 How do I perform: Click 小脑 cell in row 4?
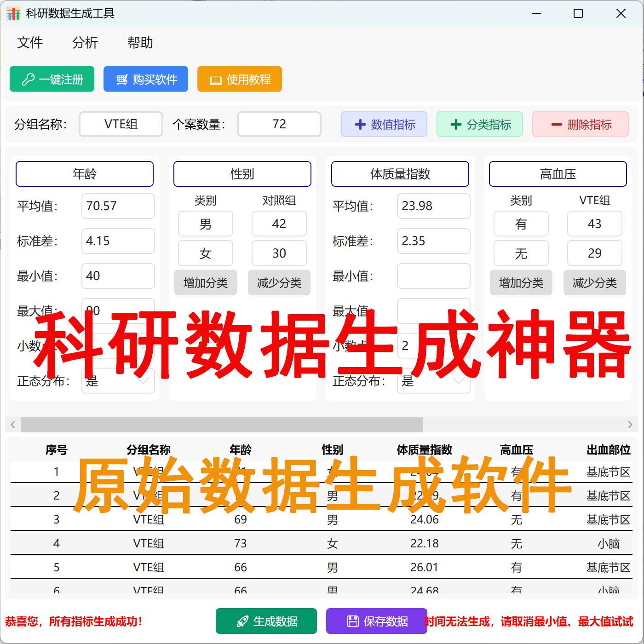coord(609,543)
